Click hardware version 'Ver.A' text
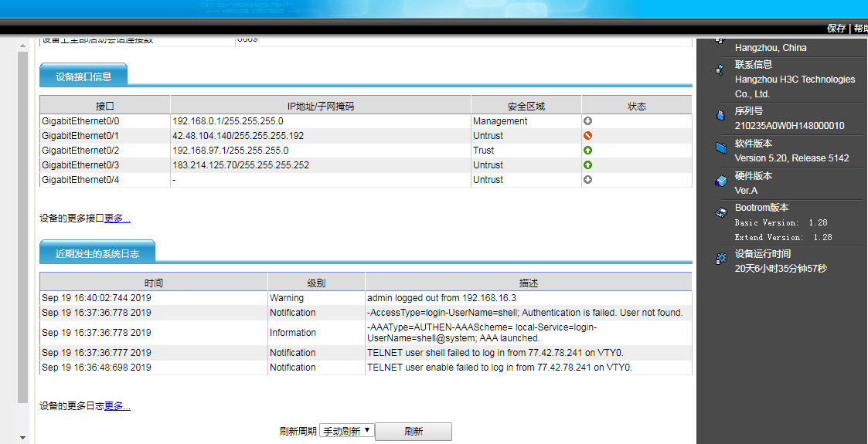The width and height of the screenshot is (868, 444). [746, 191]
